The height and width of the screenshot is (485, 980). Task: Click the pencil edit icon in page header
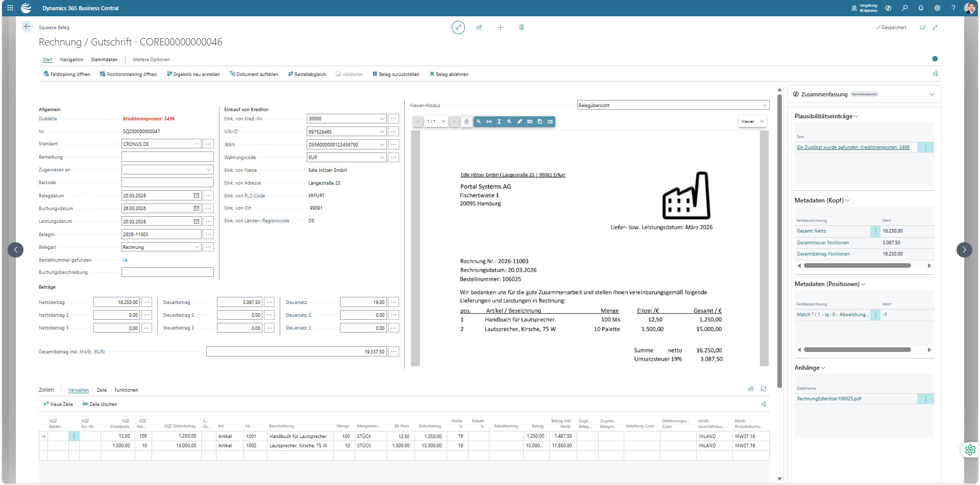[x=458, y=28]
